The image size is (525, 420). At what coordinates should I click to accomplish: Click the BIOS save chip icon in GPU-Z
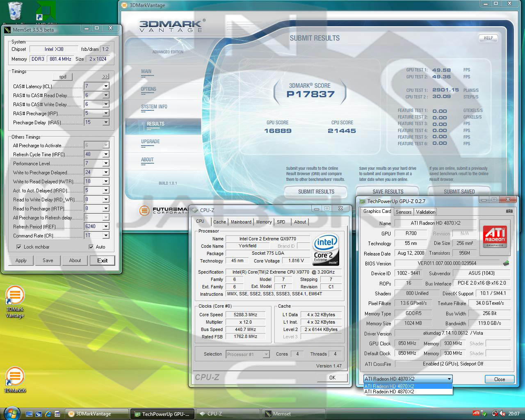506,263
